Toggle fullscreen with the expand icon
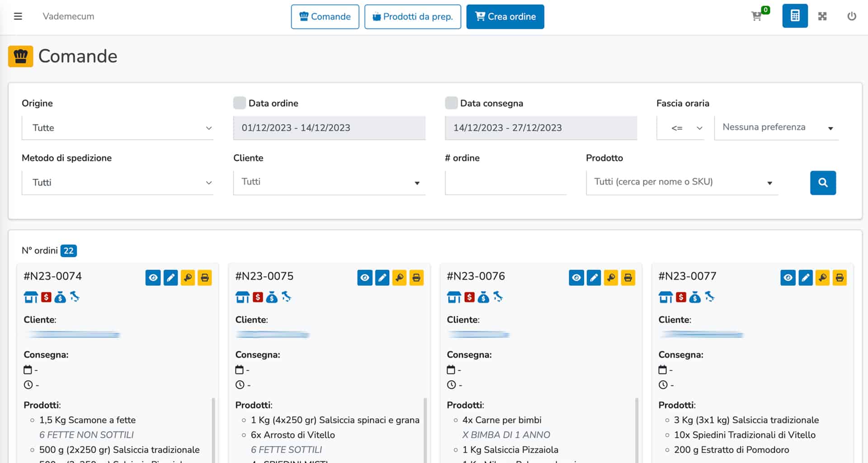Screen dimensions: 868x463 point(823,16)
